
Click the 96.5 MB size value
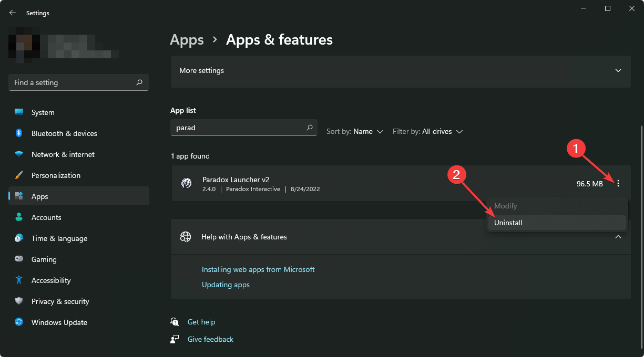(x=589, y=184)
